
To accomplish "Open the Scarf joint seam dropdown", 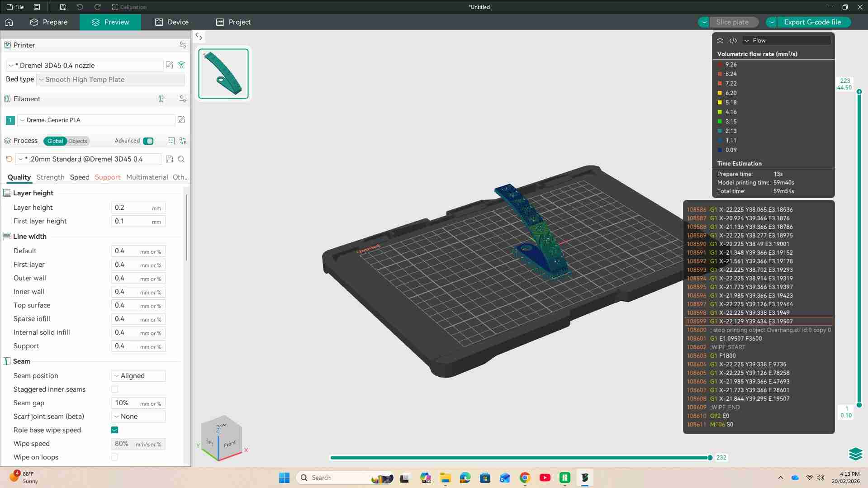I will pos(138,417).
